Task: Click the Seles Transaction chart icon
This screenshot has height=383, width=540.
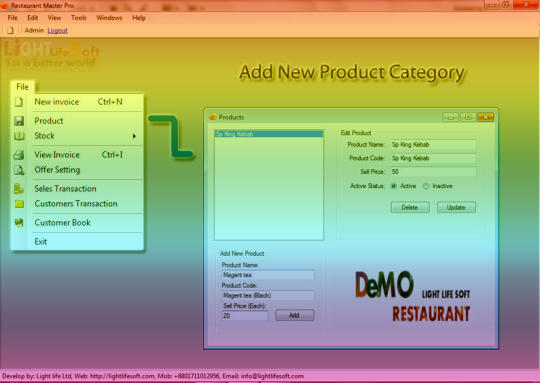Action: tap(19, 189)
